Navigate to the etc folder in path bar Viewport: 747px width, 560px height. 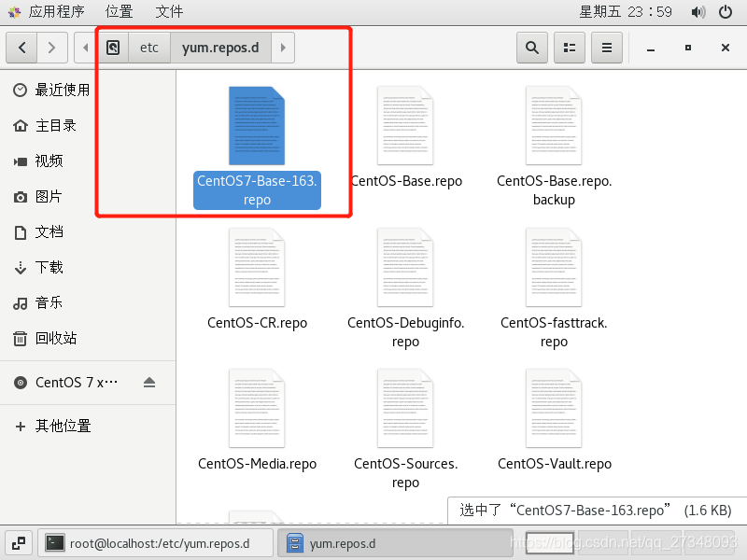(x=149, y=48)
